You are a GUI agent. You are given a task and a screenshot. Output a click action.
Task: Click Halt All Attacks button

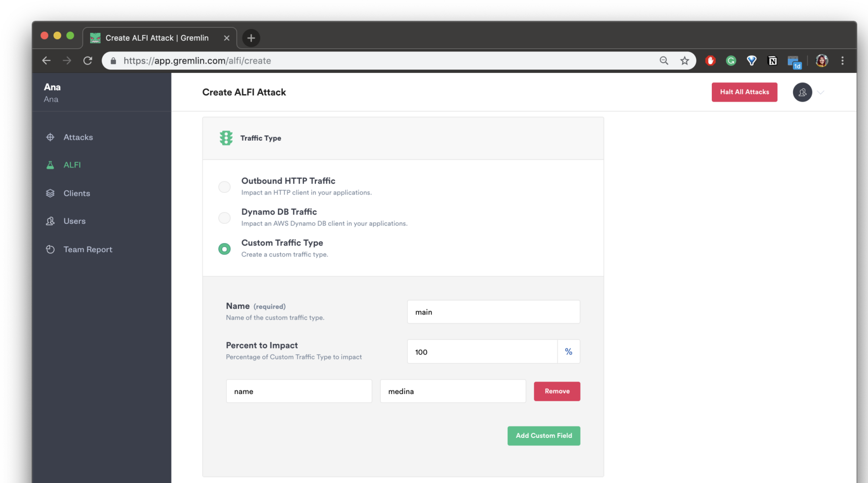tap(744, 92)
